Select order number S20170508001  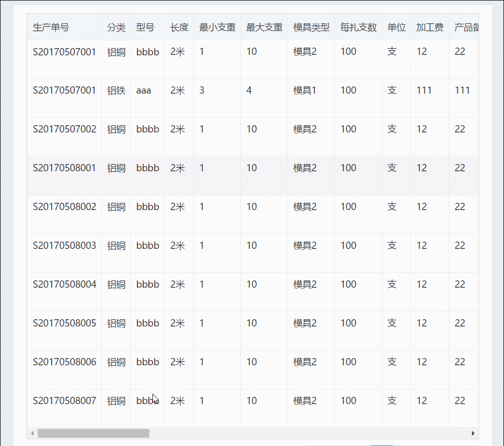64,168
